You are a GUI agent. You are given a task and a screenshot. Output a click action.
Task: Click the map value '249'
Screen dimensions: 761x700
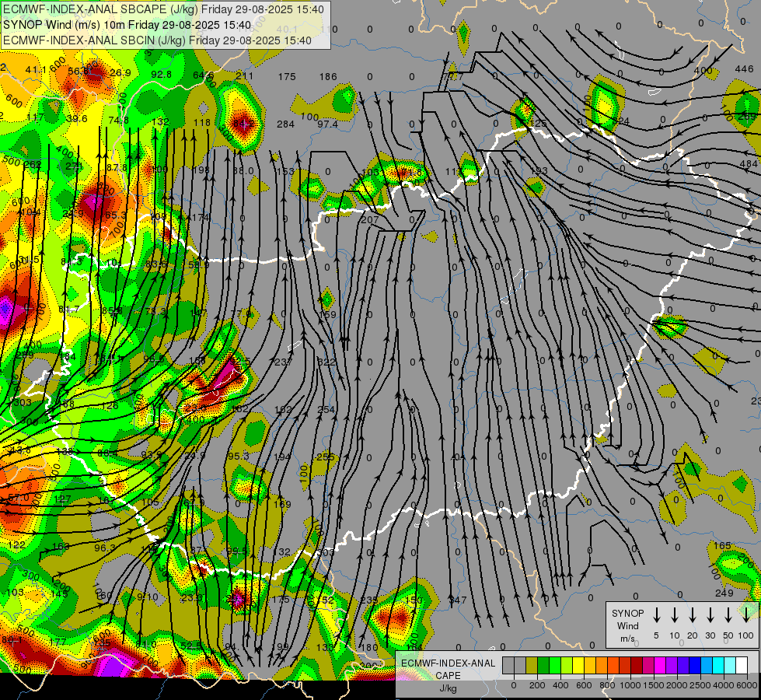point(724,593)
